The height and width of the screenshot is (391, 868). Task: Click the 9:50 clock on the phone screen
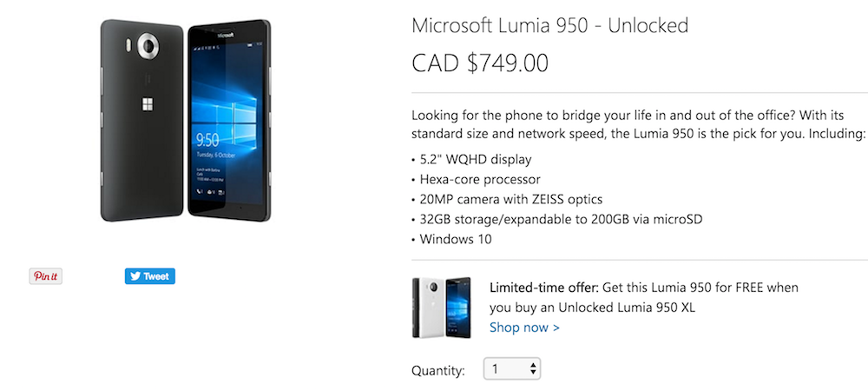[208, 138]
